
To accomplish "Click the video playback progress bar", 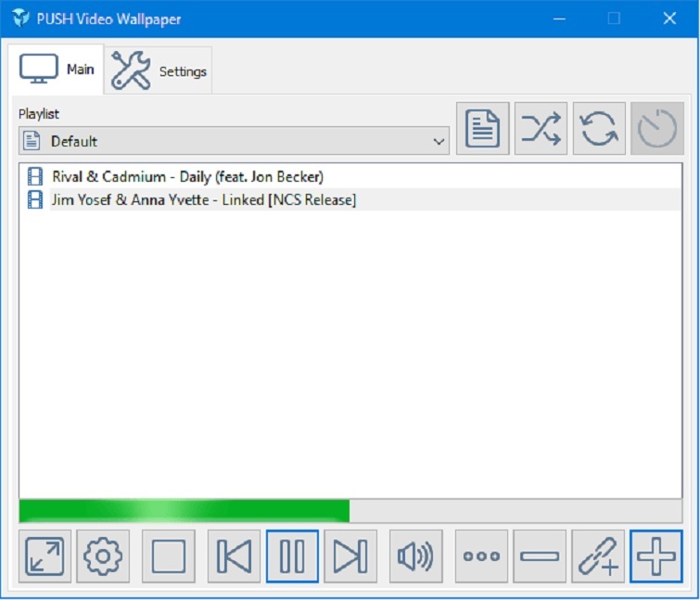I will (x=350, y=511).
